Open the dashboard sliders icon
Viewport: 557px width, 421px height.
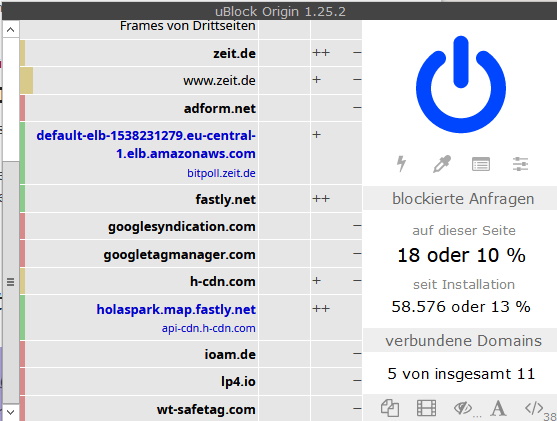520,164
